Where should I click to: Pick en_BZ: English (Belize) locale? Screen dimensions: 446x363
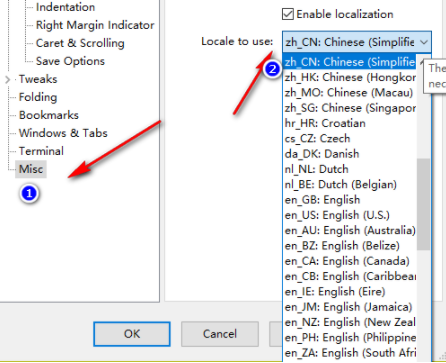(x=350, y=246)
